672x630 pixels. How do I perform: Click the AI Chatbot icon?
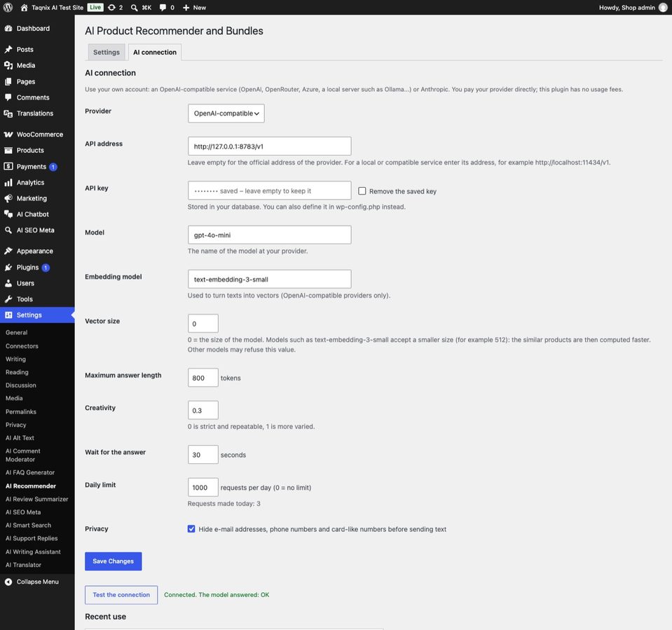(x=8, y=214)
